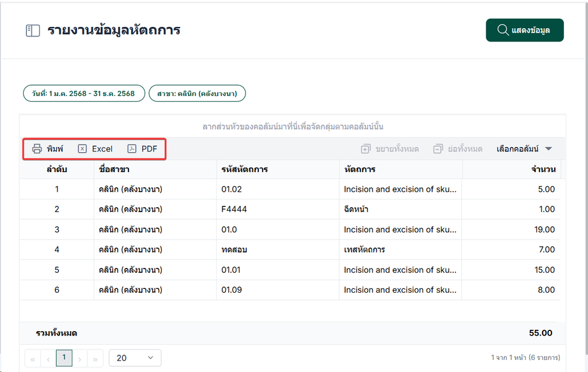This screenshot has height=372, width=588.
Task: Sort by the ชื่อสาขา column header
Action: click(x=155, y=169)
